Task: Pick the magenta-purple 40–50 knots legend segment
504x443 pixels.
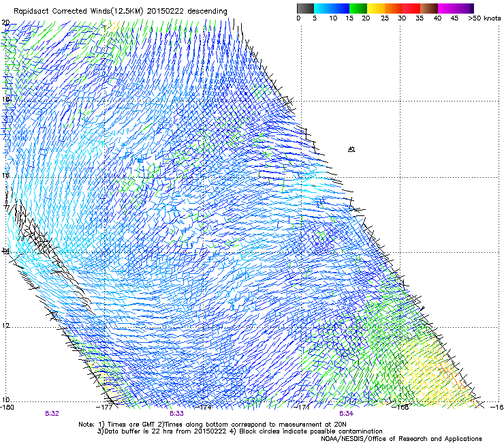Action: [x=456, y=8]
